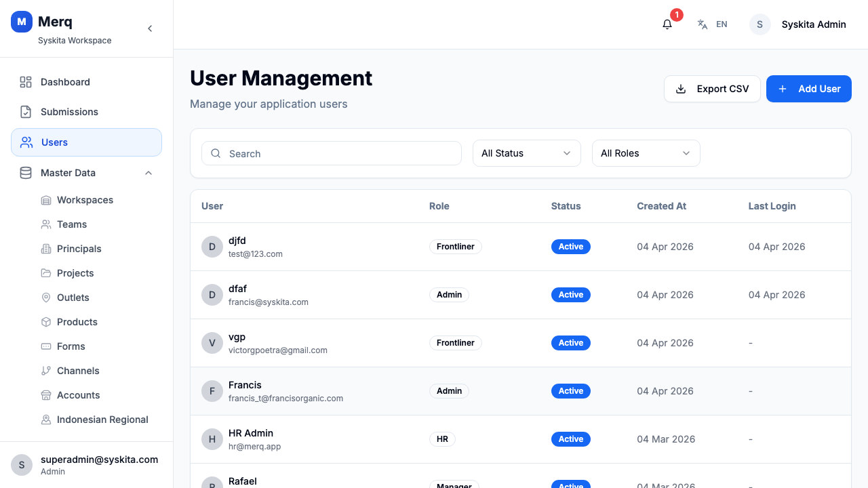Open the EN language selector
This screenshot has width=868, height=488.
(x=713, y=24)
